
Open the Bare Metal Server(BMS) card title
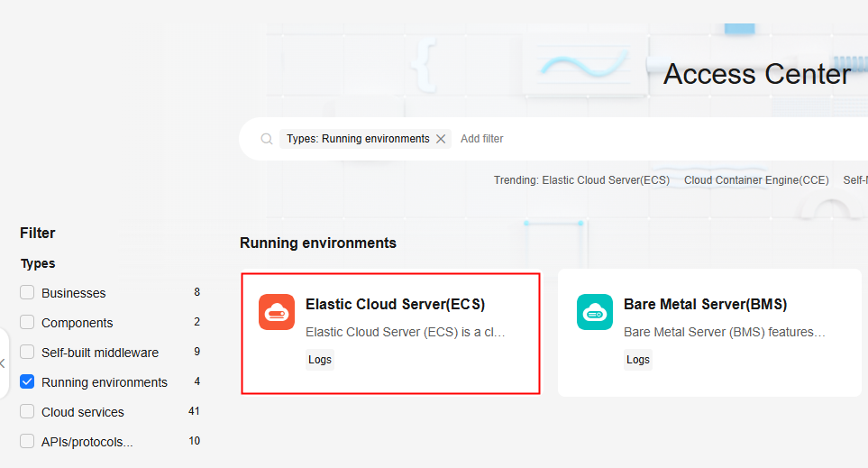click(x=705, y=305)
